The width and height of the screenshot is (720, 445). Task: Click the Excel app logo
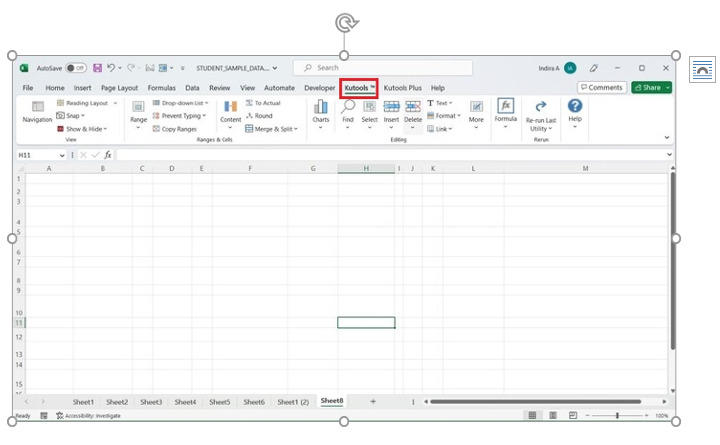click(24, 68)
